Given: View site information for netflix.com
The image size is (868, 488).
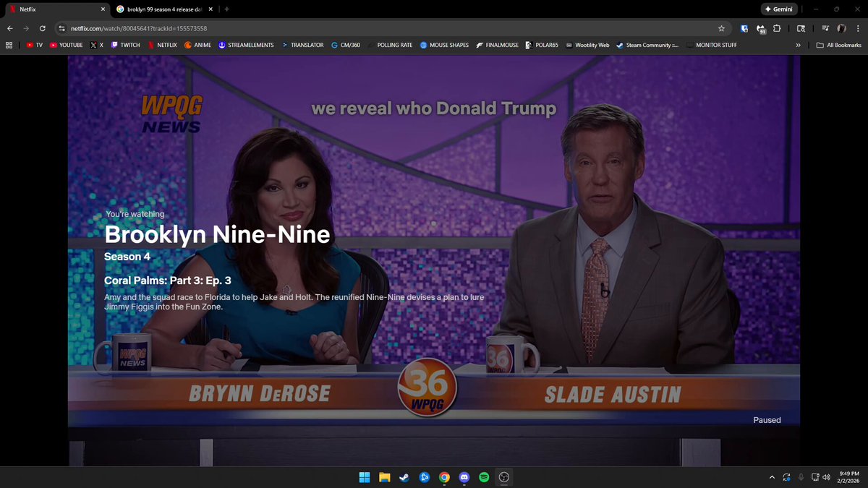Looking at the screenshot, I should [63, 28].
